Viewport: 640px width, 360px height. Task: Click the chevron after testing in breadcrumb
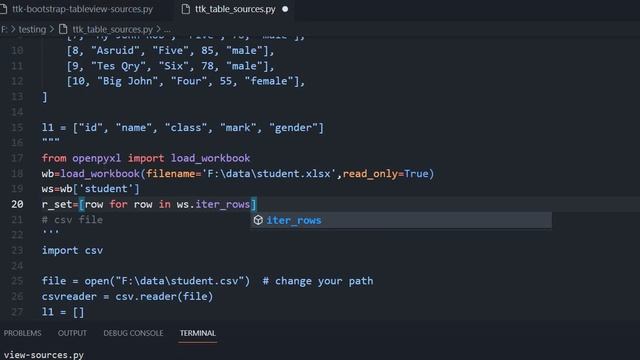52,29
